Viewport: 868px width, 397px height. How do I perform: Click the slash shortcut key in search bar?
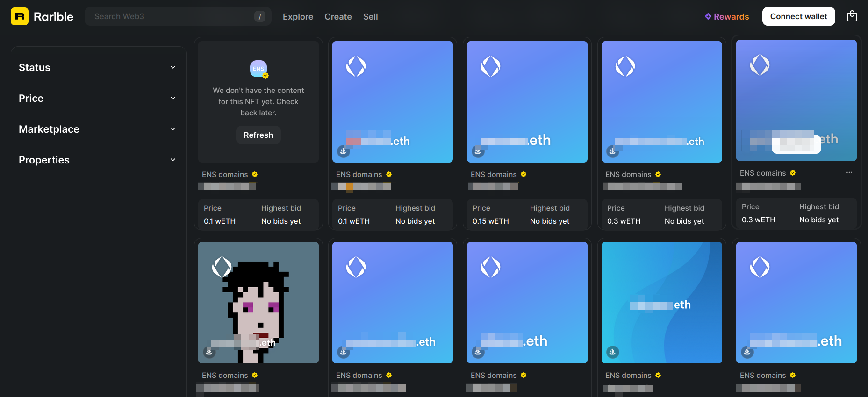(260, 16)
